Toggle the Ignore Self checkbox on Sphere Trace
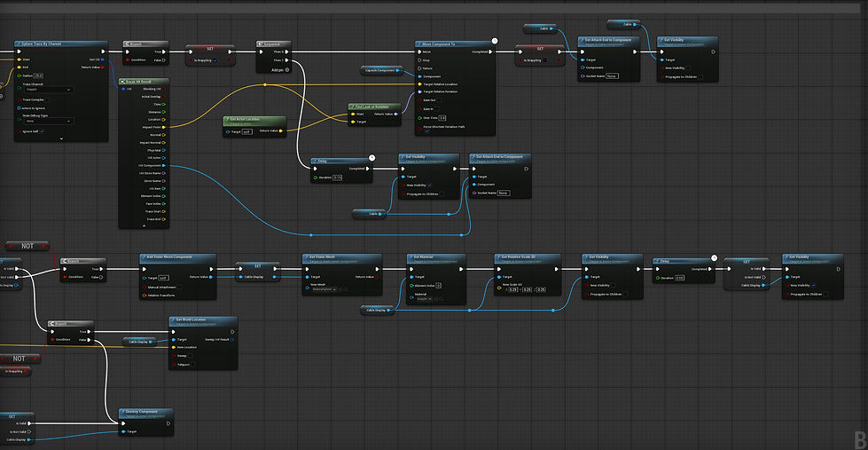 (x=42, y=131)
